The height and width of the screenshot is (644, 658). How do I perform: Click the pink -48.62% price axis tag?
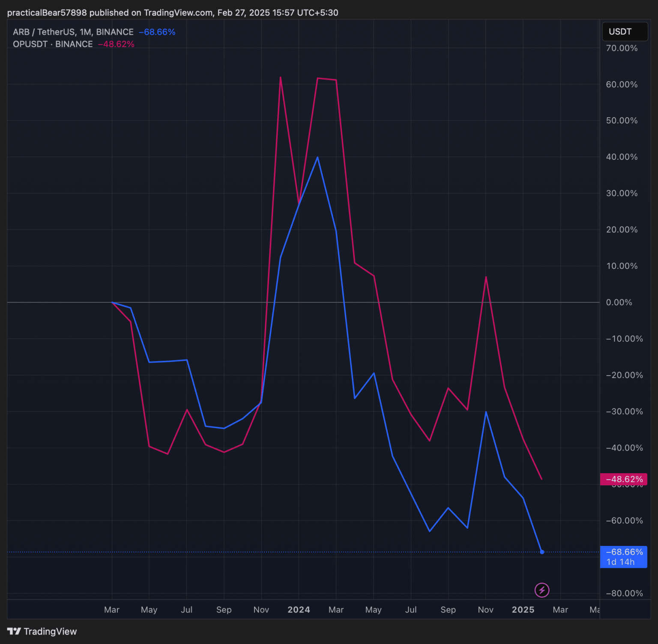(624, 479)
